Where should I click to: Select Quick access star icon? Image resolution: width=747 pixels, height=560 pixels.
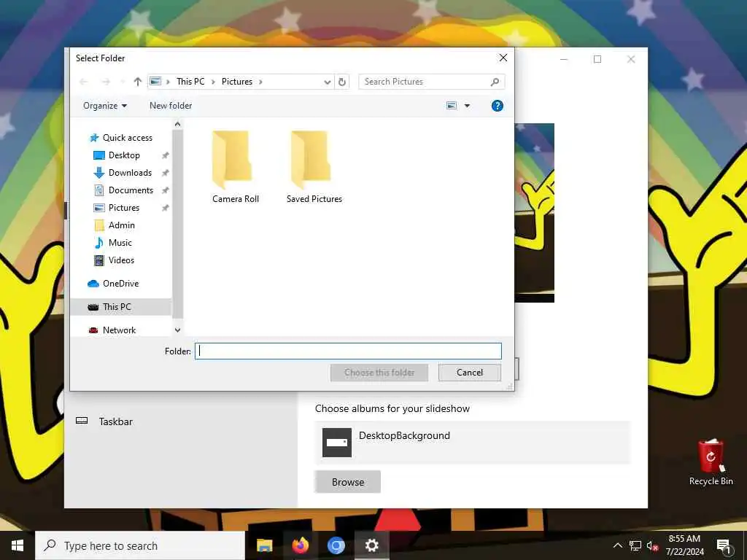[94, 138]
